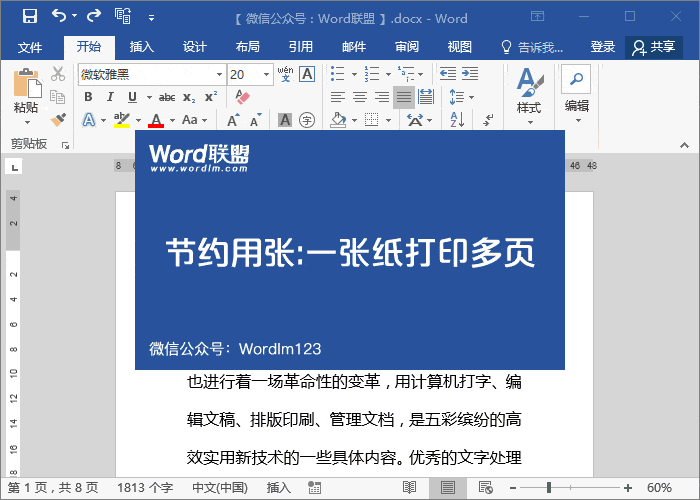Image resolution: width=700 pixels, height=500 pixels.
Task: Enable center paragraph alignment
Action: [x=360, y=97]
